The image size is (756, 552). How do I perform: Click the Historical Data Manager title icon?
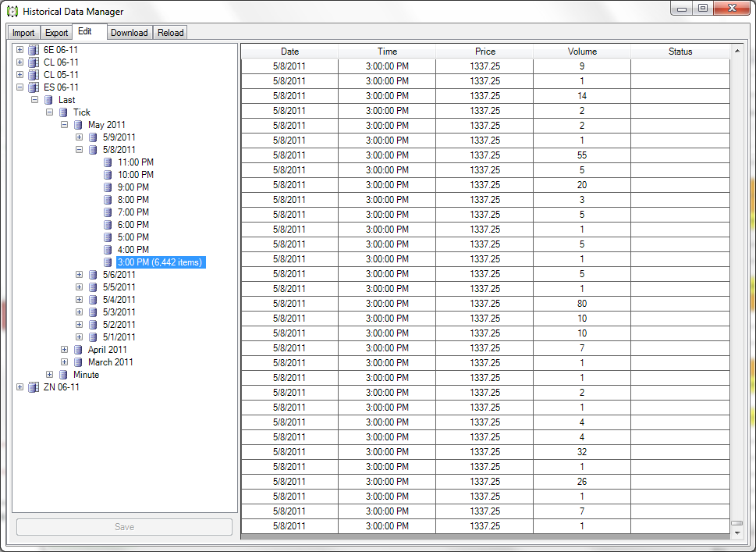click(12, 11)
